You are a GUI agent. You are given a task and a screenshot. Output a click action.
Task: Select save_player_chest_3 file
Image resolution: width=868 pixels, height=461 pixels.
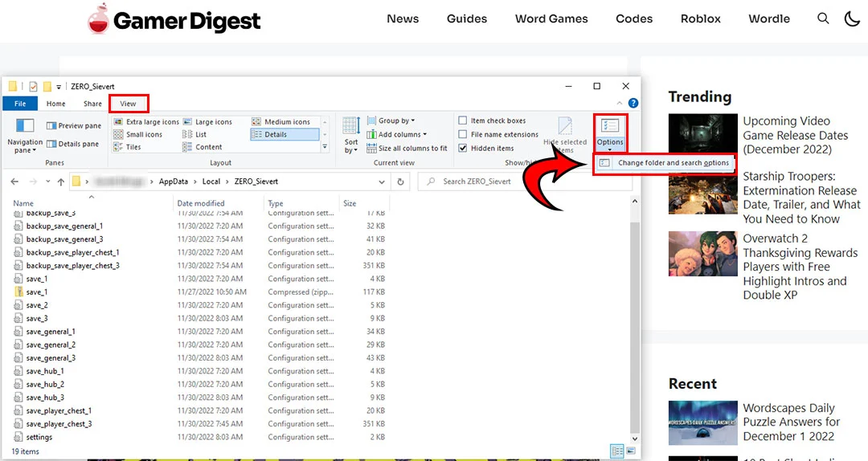tap(59, 424)
